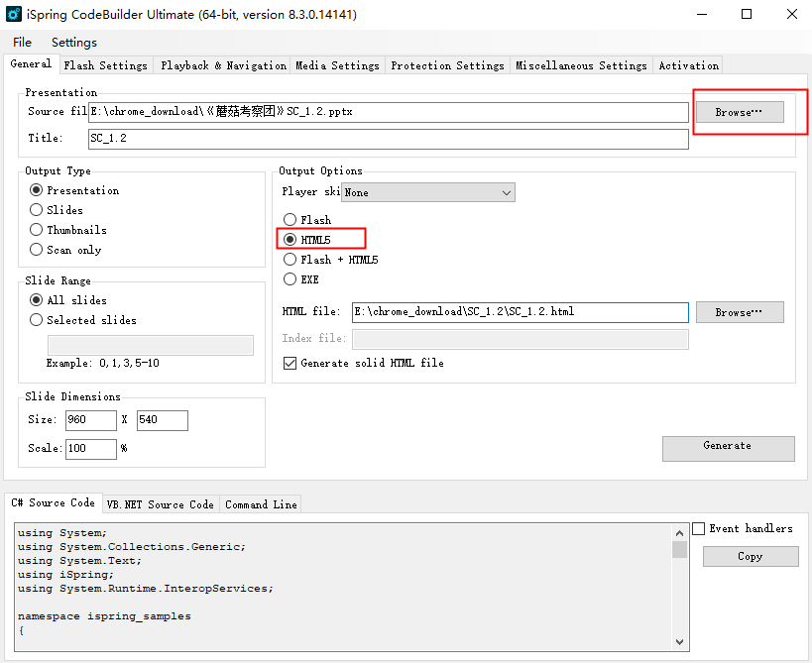Image resolution: width=812 pixels, height=663 pixels.
Task: Select the Slides output type
Action: (x=57, y=210)
